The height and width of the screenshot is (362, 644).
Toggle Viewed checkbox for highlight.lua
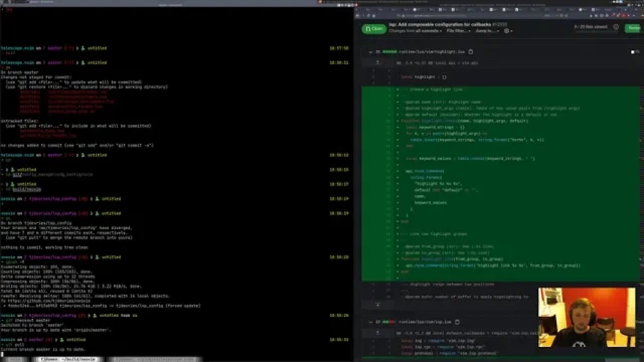(x=633, y=52)
